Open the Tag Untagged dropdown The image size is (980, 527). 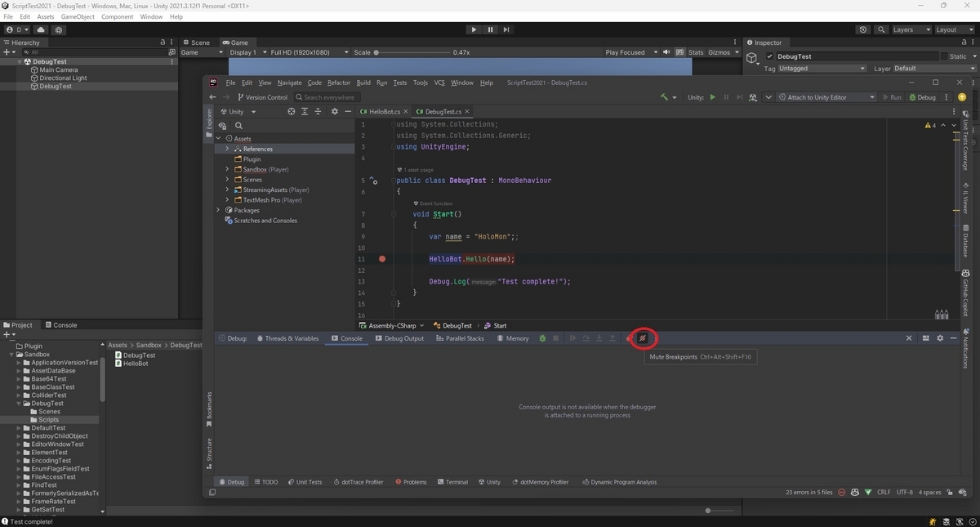[x=822, y=69]
